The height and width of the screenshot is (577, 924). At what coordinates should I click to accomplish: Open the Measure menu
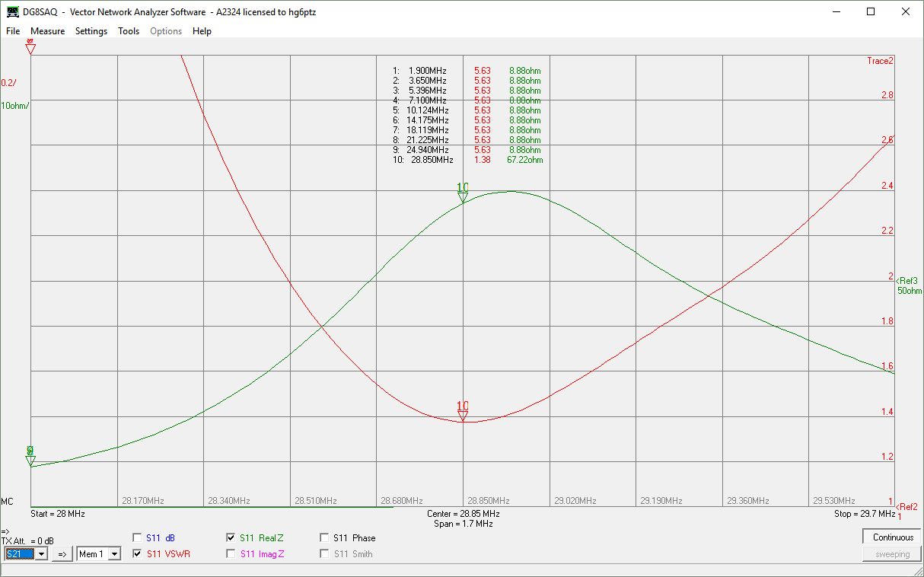[x=47, y=31]
